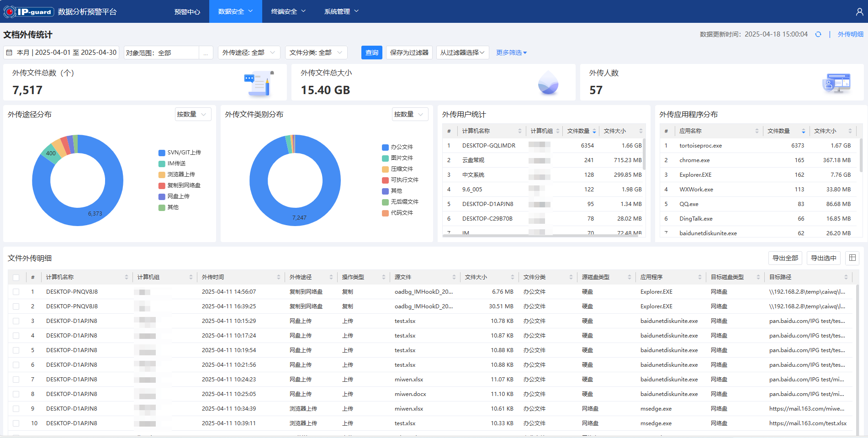Sort detail table by 应用程序 arrows

(700, 277)
